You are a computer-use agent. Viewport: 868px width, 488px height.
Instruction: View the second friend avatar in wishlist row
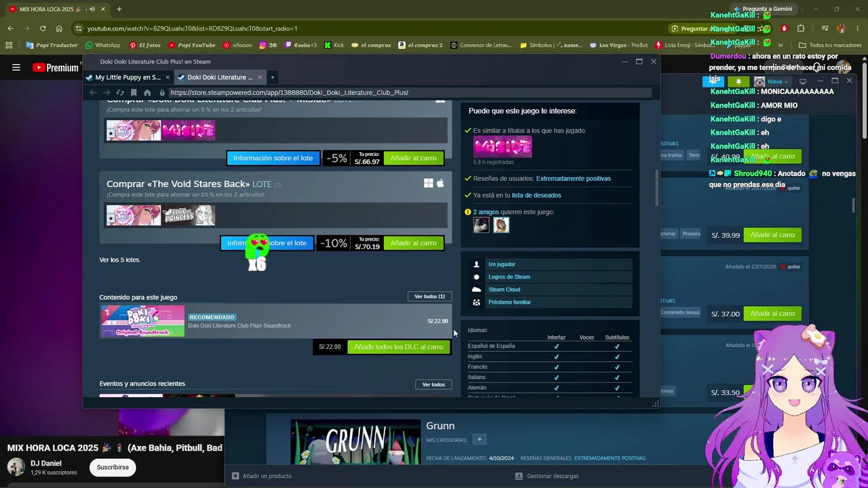pyautogui.click(x=501, y=226)
